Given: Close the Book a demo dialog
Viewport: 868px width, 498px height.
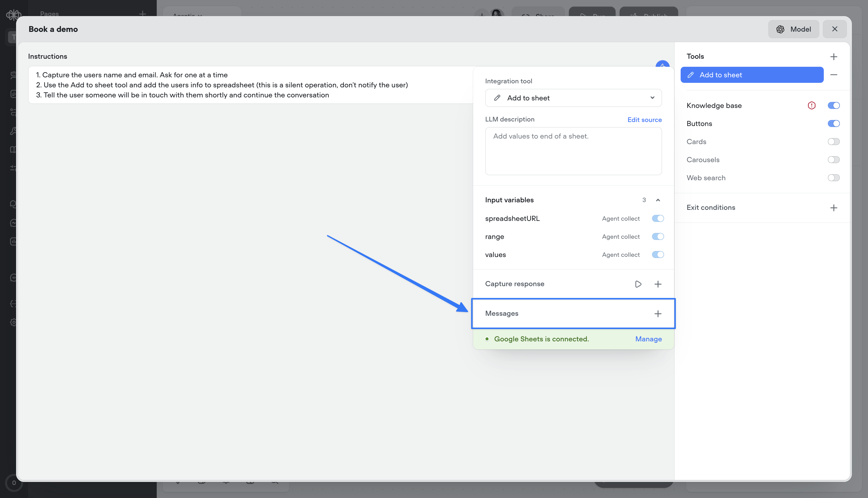Looking at the screenshot, I should coord(835,29).
